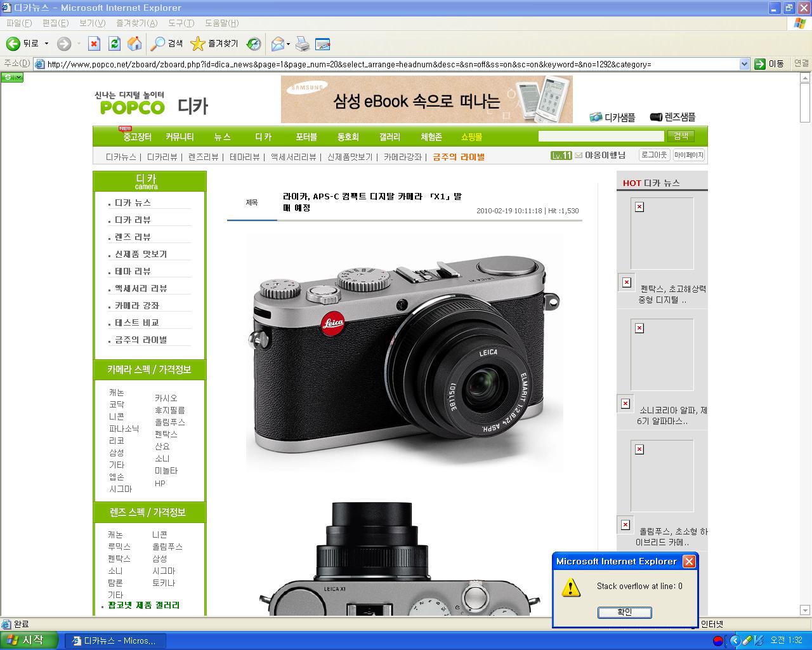Click the taskbar clock showing 오전 1:32
The width and height of the screenshot is (812, 650).
(x=786, y=640)
